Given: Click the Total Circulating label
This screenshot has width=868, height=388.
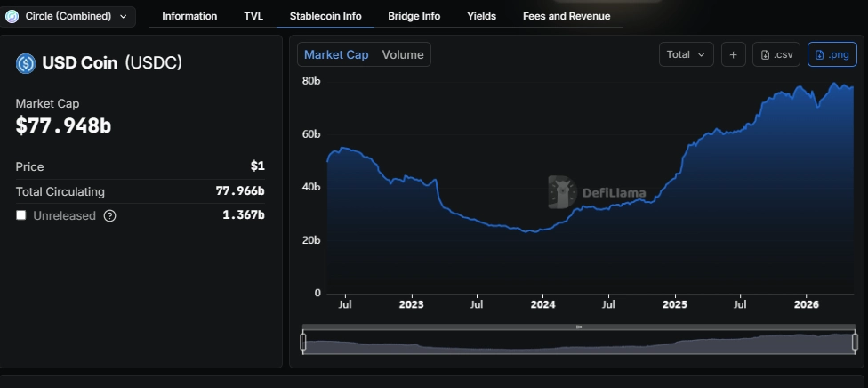Looking at the screenshot, I should tap(60, 192).
